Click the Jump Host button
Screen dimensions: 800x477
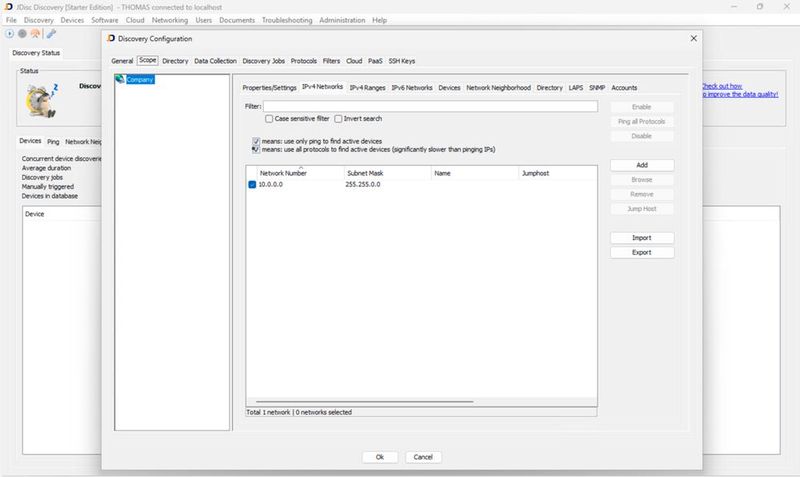click(x=642, y=209)
